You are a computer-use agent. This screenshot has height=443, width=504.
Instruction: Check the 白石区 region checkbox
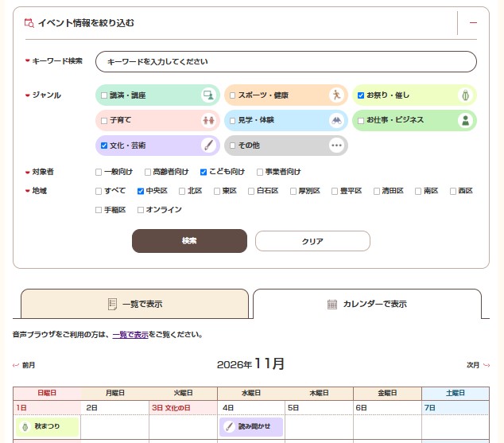tap(251, 192)
